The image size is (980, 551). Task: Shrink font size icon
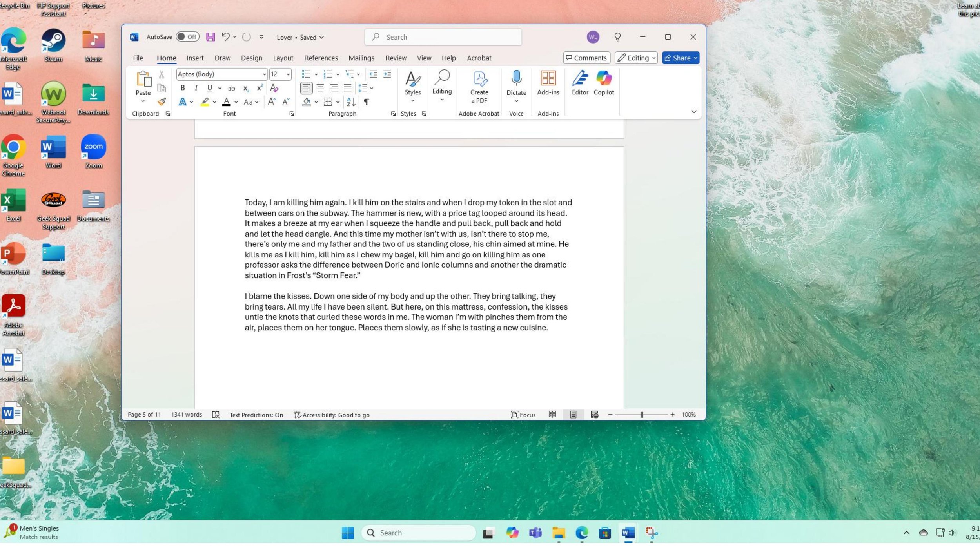click(x=286, y=102)
